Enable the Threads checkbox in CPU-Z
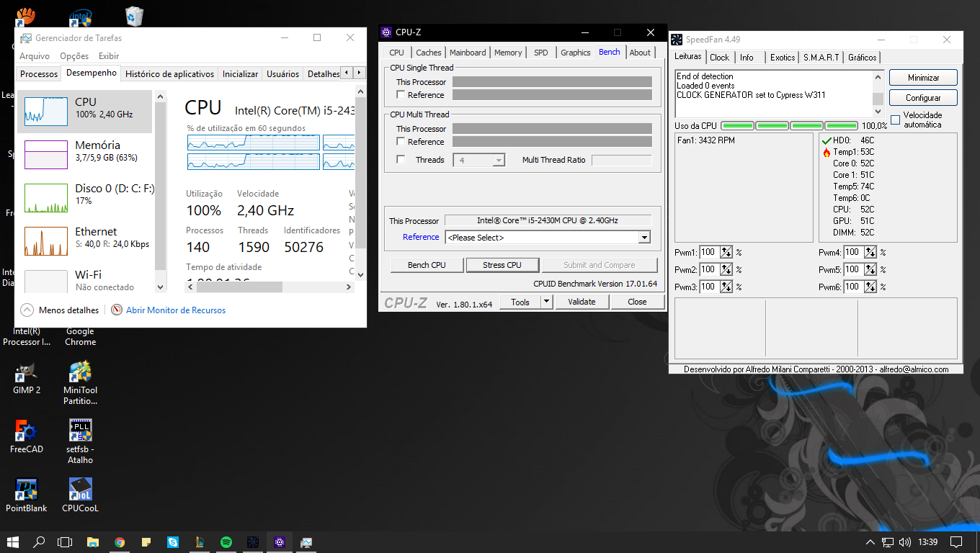Viewport: 980px width, 553px height. pyautogui.click(x=401, y=160)
